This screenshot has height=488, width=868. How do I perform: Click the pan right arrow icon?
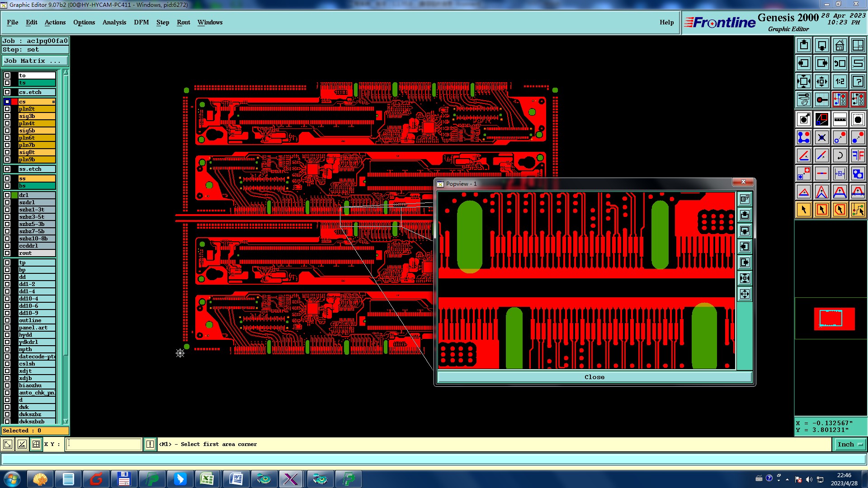point(821,63)
